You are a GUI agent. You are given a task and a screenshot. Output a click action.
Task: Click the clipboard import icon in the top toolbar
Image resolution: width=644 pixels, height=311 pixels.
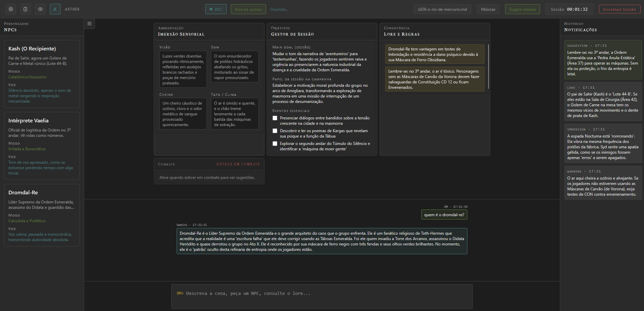point(25,9)
